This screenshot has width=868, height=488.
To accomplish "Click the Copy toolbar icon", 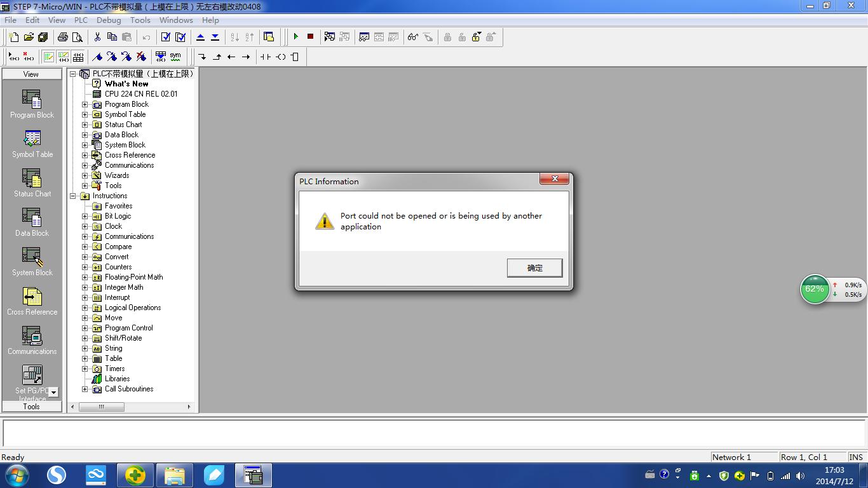I will [x=112, y=37].
